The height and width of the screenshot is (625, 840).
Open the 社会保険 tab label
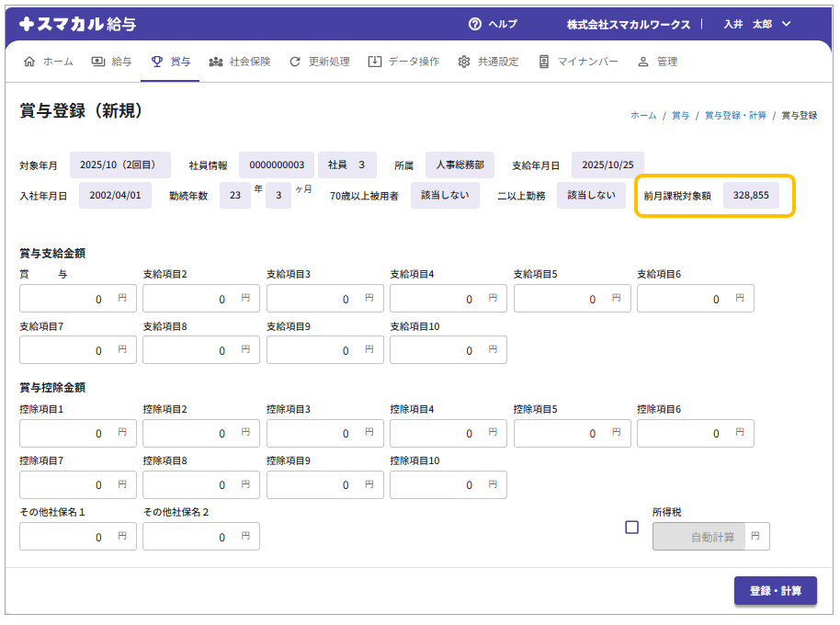point(250,62)
